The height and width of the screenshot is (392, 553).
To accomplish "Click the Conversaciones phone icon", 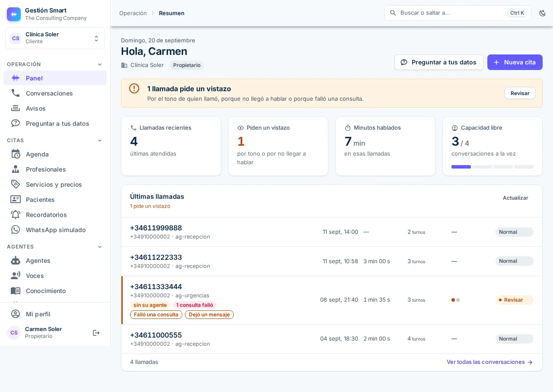I will tap(16, 93).
